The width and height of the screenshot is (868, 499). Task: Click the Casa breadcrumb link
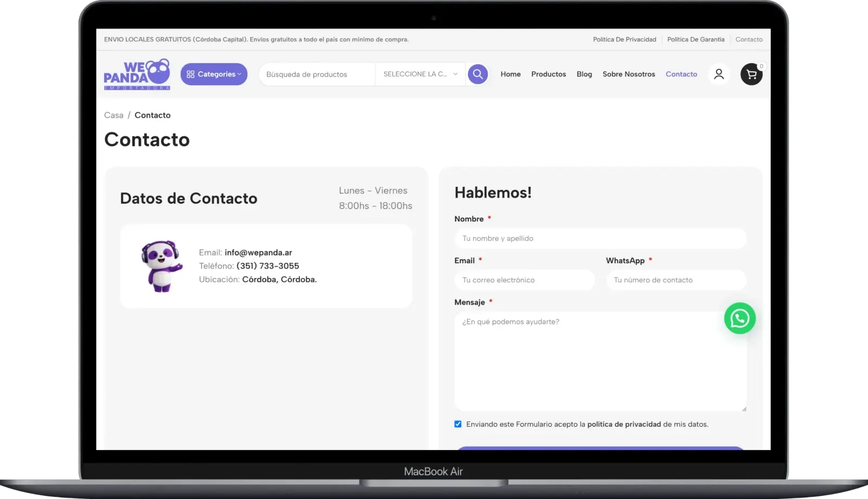(114, 115)
